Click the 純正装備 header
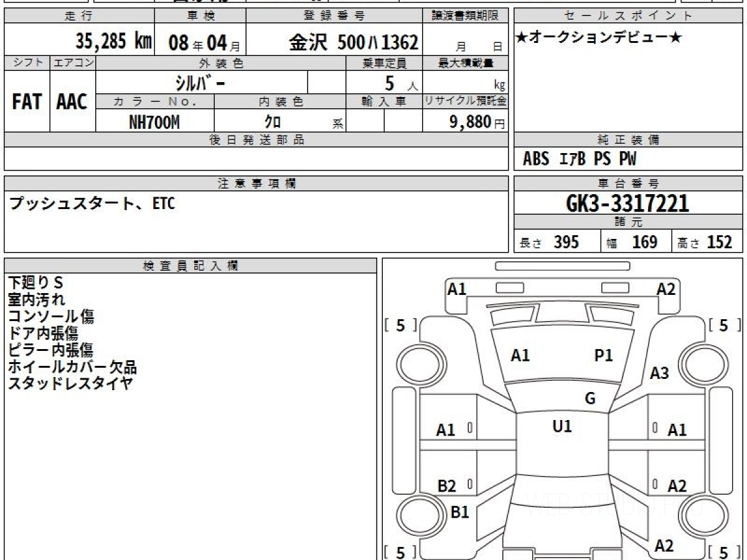Screen dimensions: 747x560 (x=629, y=140)
